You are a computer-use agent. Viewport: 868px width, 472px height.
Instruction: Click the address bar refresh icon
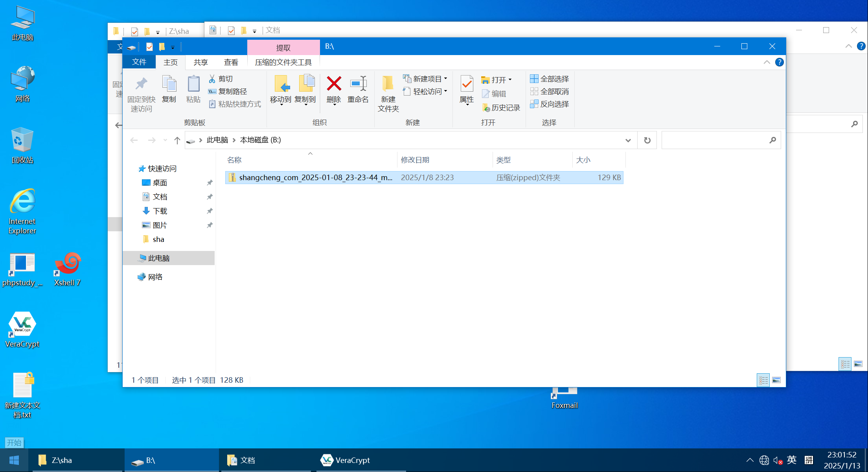(x=647, y=140)
